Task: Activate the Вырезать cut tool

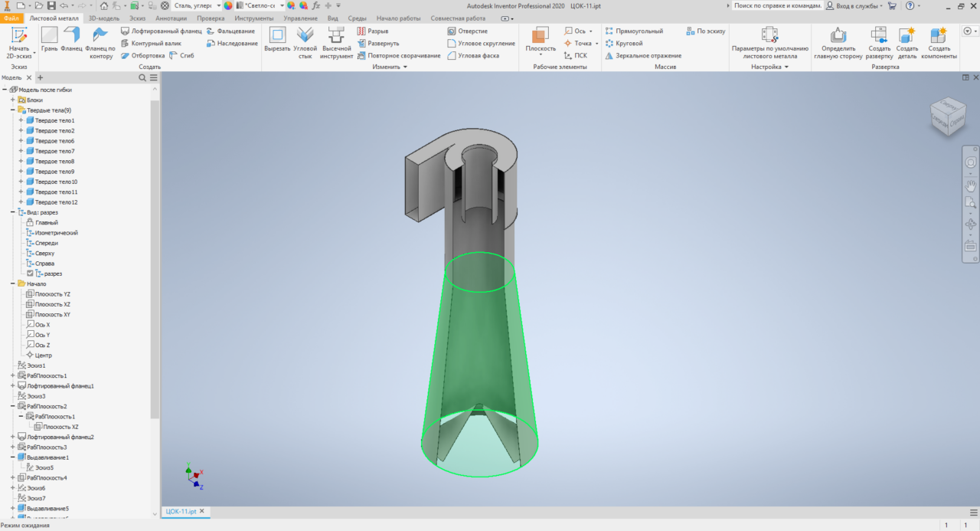Action: tap(277, 42)
